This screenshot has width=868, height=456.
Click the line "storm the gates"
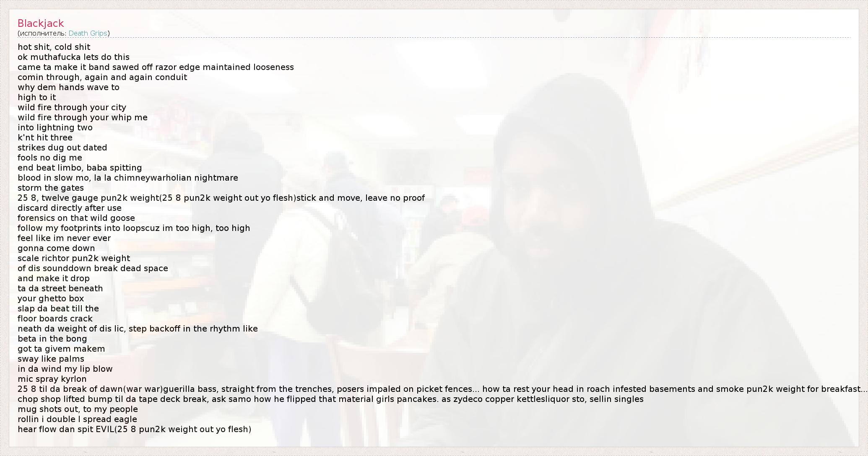click(x=51, y=188)
